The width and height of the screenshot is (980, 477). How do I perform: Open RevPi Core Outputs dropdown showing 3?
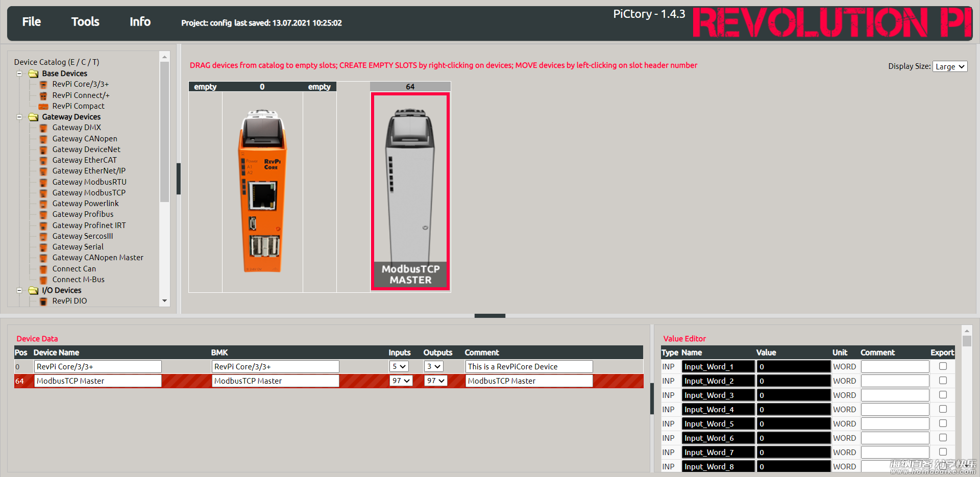434,366
